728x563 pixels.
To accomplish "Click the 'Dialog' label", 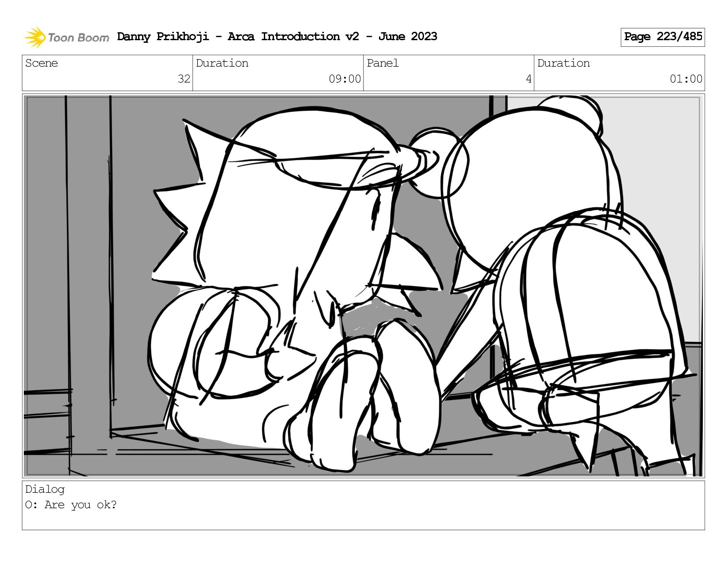I will [45, 489].
